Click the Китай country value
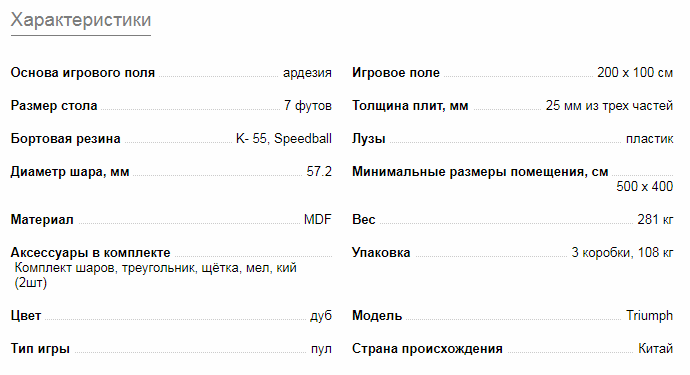Screen dimensions: 690x375 [656, 349]
